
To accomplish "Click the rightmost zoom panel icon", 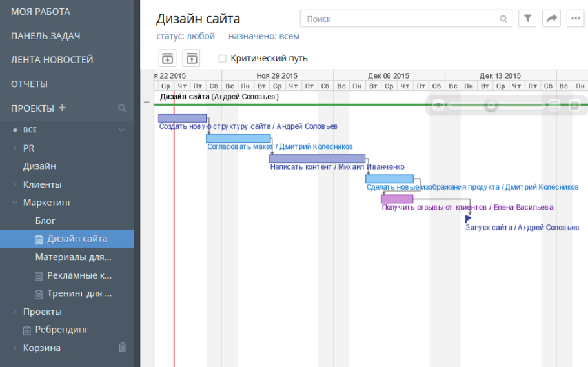I will pyautogui.click(x=574, y=105).
